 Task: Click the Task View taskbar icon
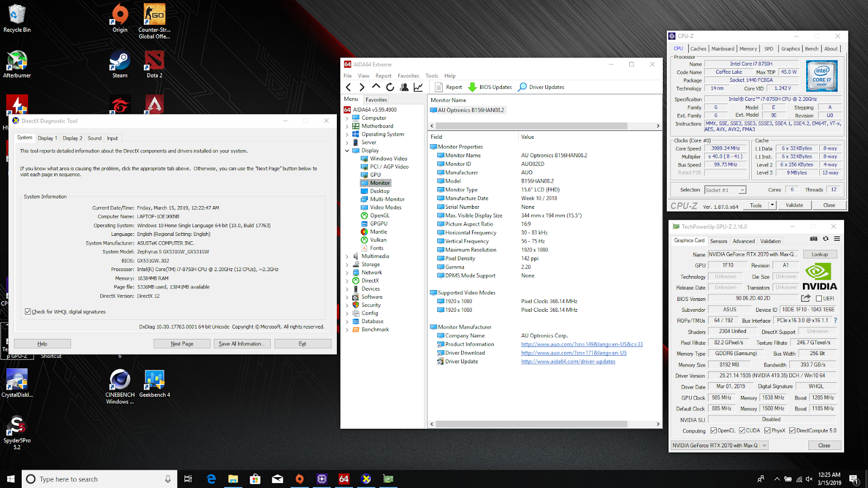(188, 479)
